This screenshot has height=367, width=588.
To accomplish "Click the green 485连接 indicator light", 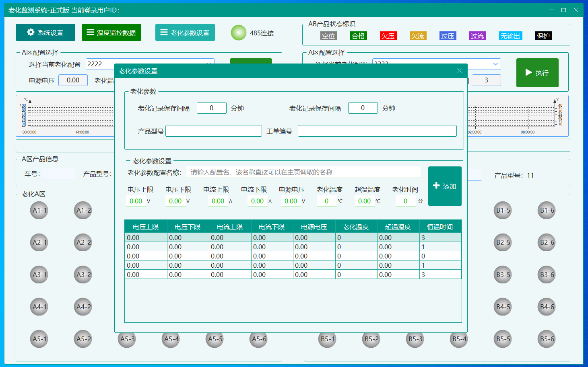I will [239, 33].
